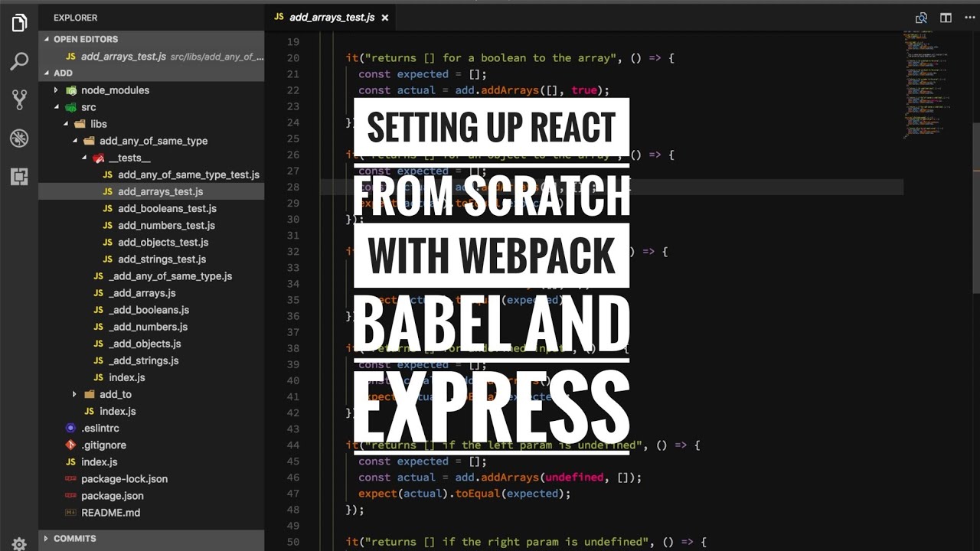Open _add_any_of_same_type.js file

coord(152,275)
